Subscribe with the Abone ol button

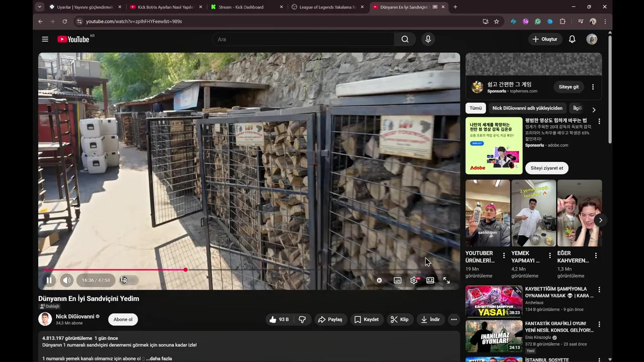click(123, 319)
